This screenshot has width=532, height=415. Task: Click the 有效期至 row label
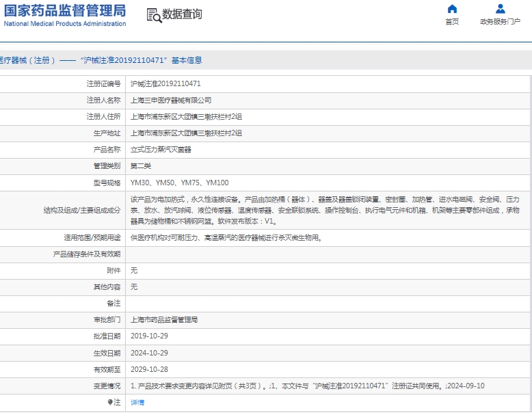click(x=107, y=369)
